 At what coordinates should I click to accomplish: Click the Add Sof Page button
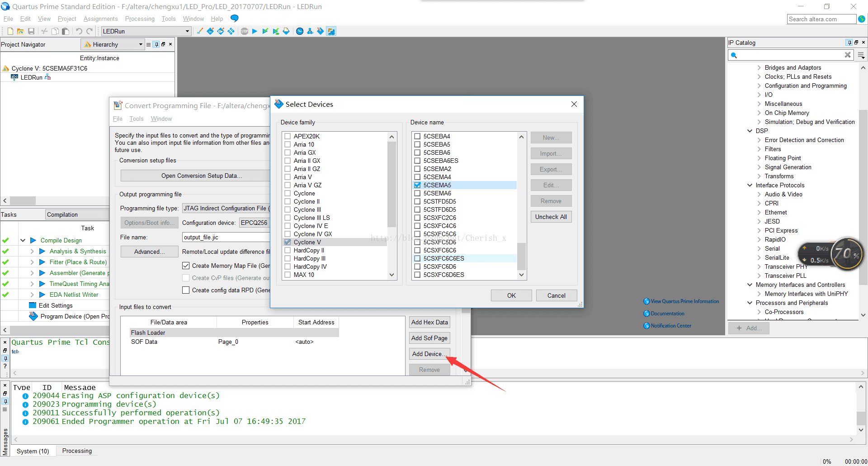pos(429,338)
